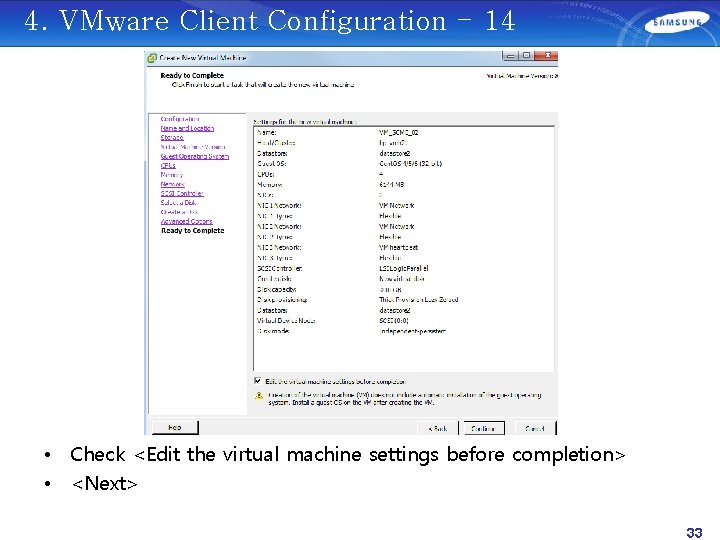Click the Create New Virtual Machine window icon
This screenshot has width=720, height=540.
coord(152,58)
